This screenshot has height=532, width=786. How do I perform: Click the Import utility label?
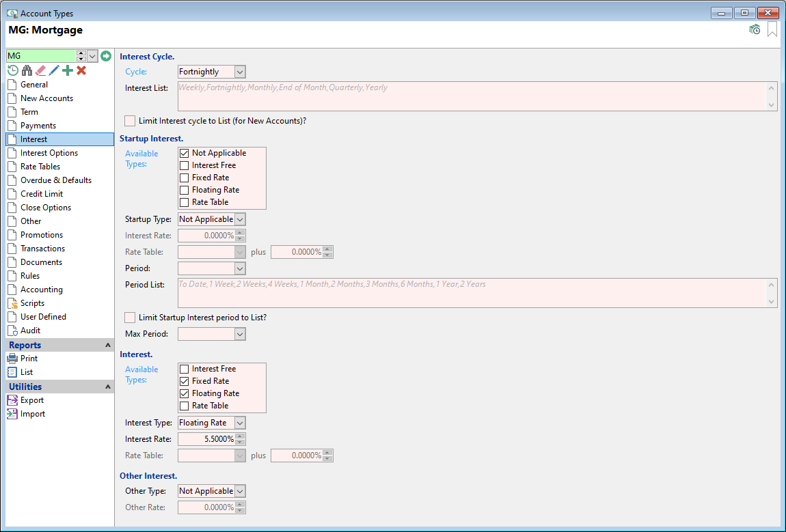click(x=33, y=414)
